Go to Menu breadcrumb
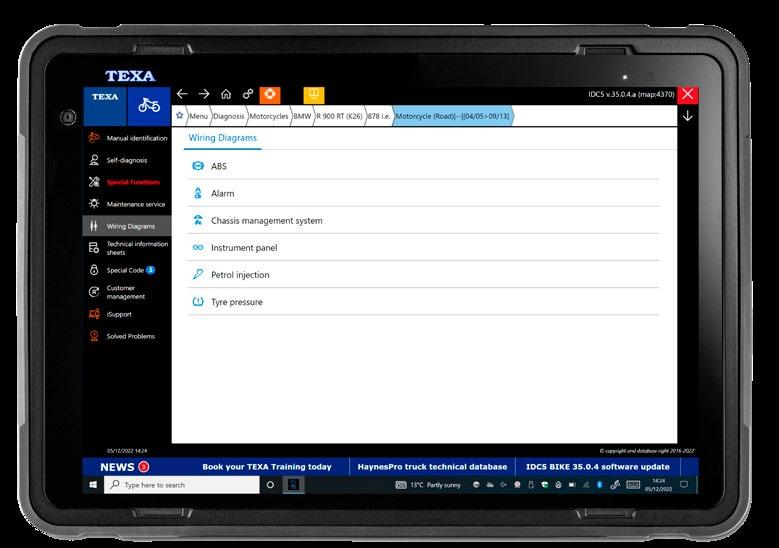The height and width of the screenshot is (548, 779). 198,116
